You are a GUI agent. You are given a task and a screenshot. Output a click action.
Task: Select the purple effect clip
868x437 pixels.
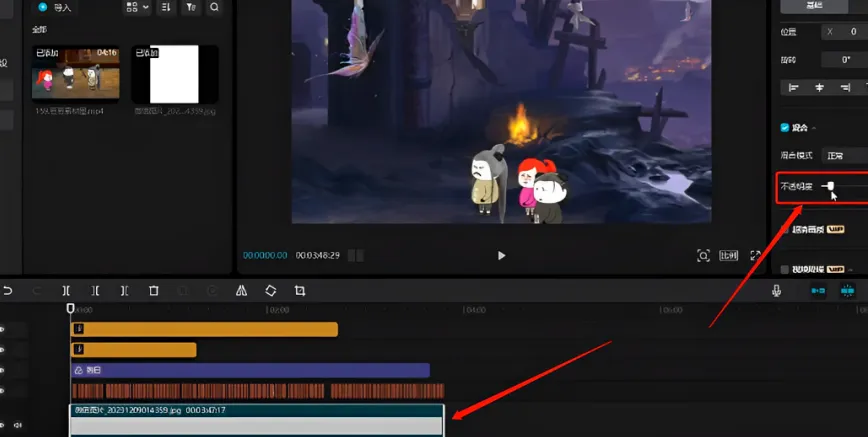[250, 371]
